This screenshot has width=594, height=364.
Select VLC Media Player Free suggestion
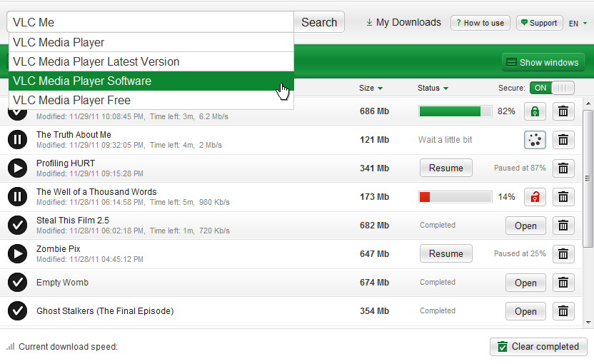pyautogui.click(x=151, y=101)
